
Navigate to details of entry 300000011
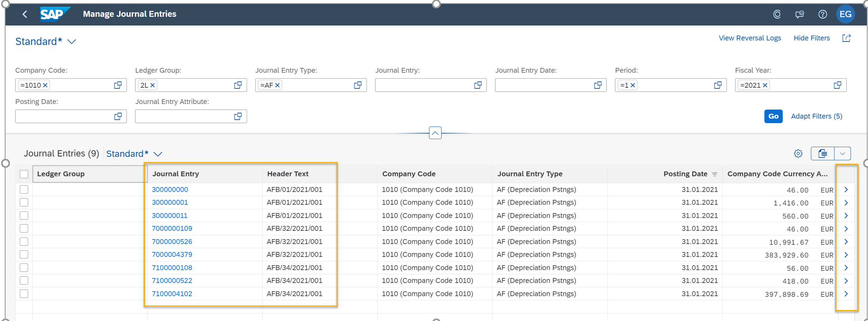(x=846, y=216)
